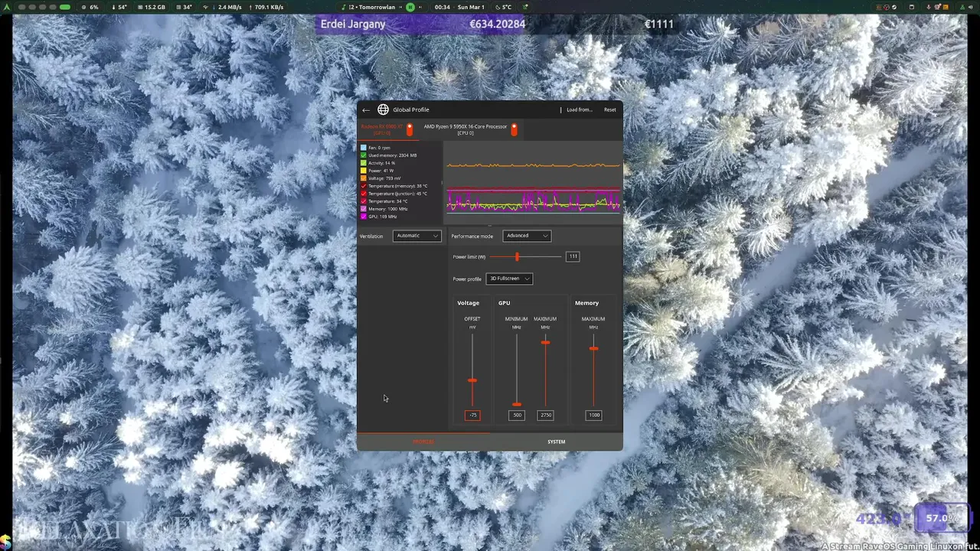980x551 pixels.
Task: Click the GPU maximum field showing 2750
Action: tap(545, 415)
